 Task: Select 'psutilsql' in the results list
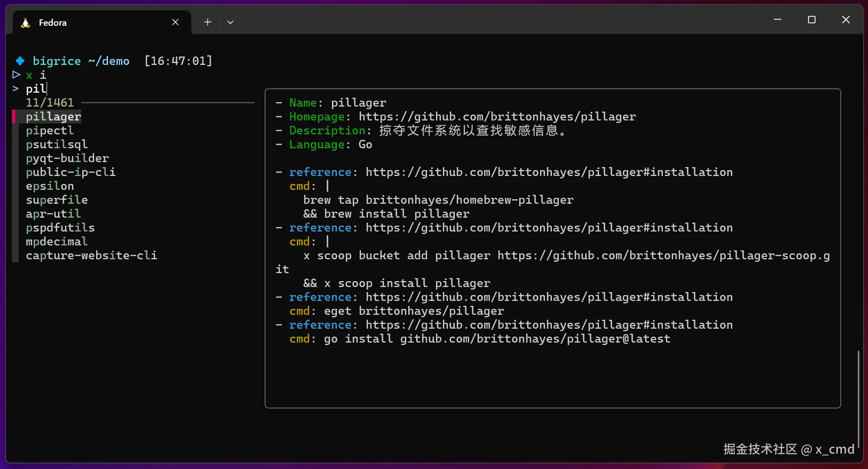tap(57, 144)
